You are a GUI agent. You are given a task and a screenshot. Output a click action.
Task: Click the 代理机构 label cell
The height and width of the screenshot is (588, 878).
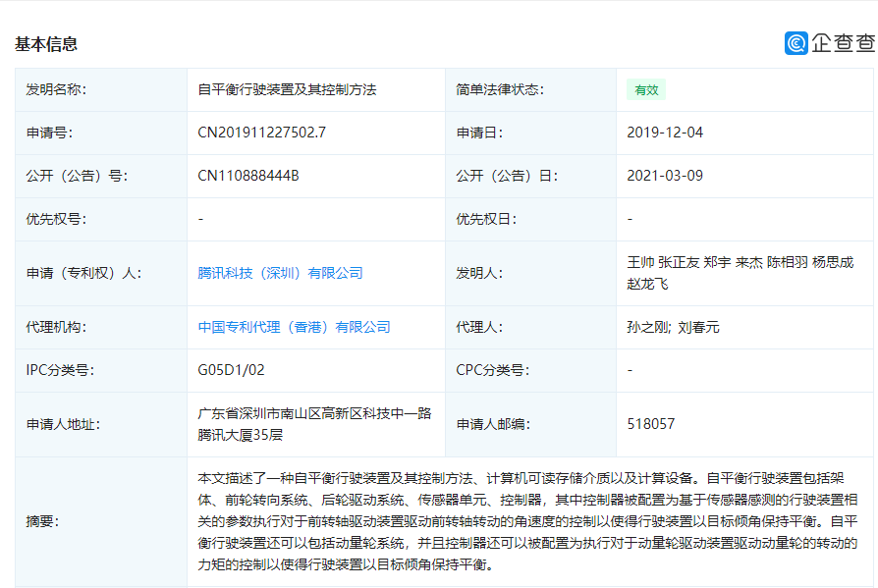click(x=101, y=327)
